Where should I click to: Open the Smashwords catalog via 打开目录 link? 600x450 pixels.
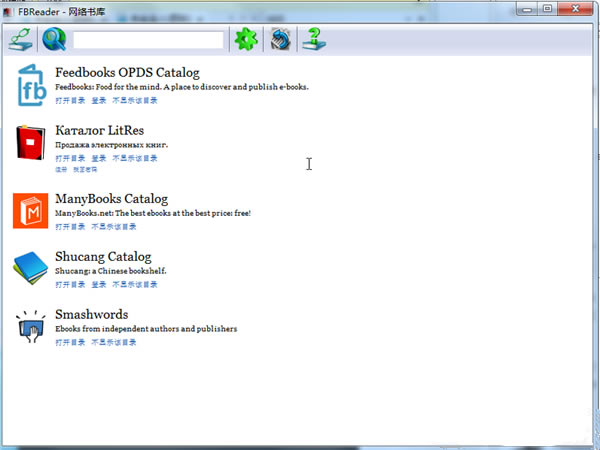click(70, 342)
